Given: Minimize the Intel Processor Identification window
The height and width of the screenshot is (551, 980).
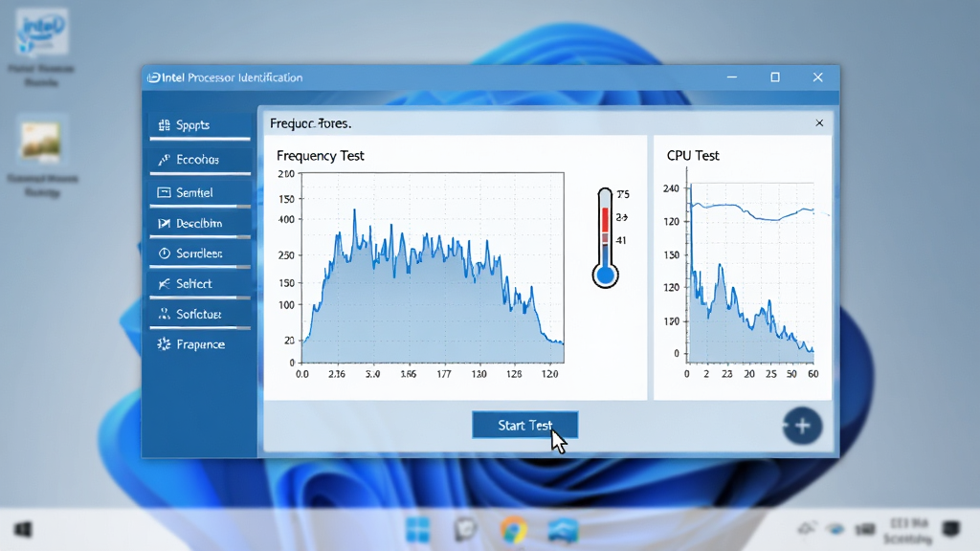Looking at the screenshot, I should pyautogui.click(x=732, y=77).
